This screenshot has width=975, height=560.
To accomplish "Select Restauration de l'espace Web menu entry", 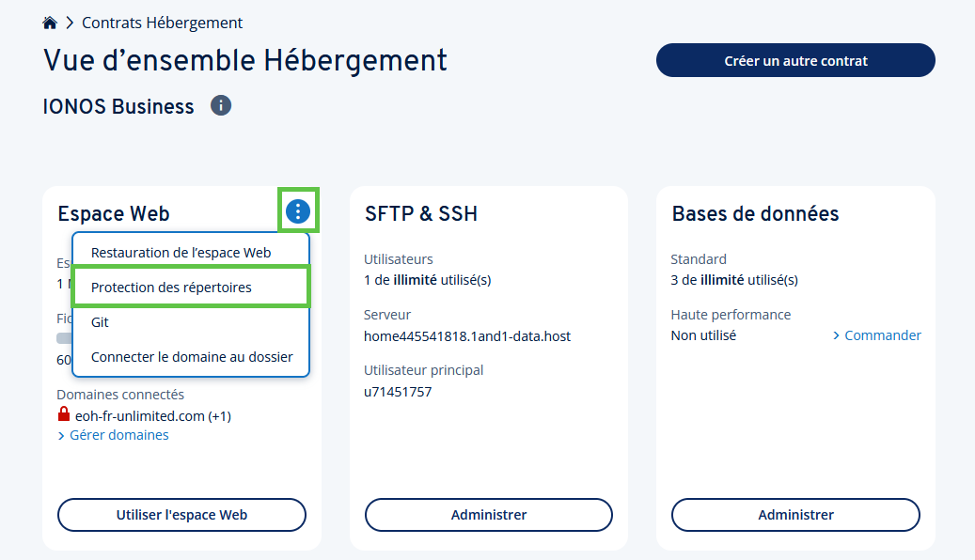I will pos(181,252).
